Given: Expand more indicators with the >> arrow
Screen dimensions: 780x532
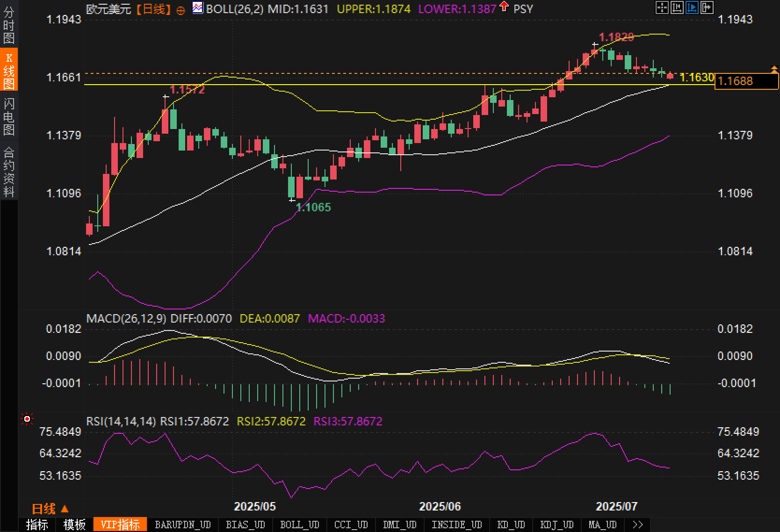Looking at the screenshot, I should (637, 525).
